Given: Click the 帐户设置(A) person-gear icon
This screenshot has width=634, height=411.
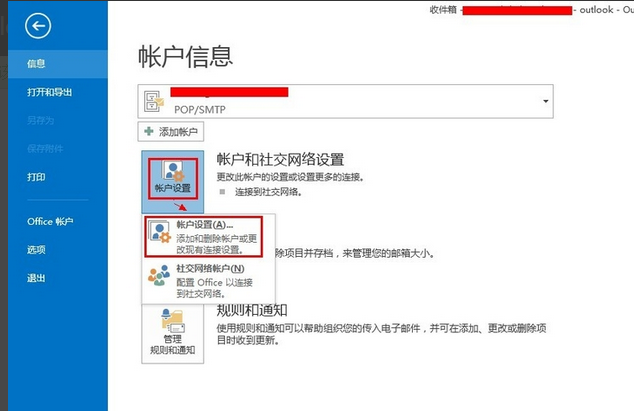Looking at the screenshot, I should pos(158,232).
